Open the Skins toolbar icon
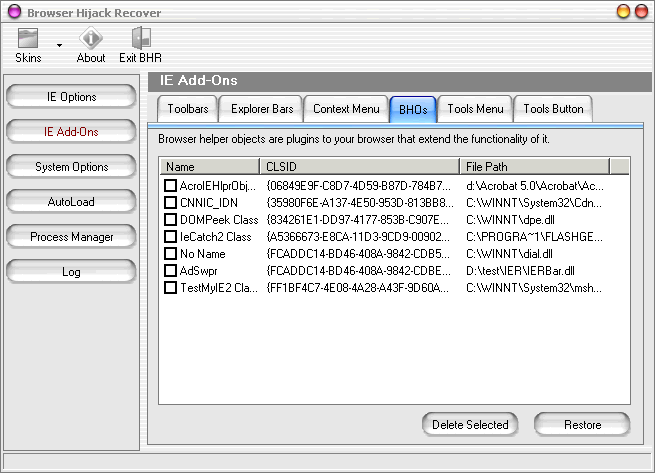The image size is (655, 473). click(x=28, y=38)
